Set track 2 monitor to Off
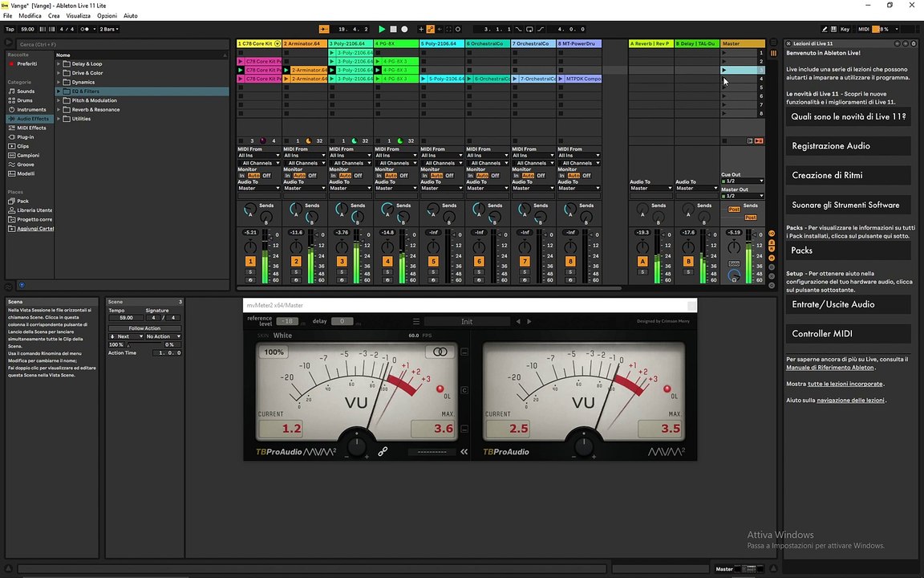The height and width of the screenshot is (578, 924). coord(312,175)
